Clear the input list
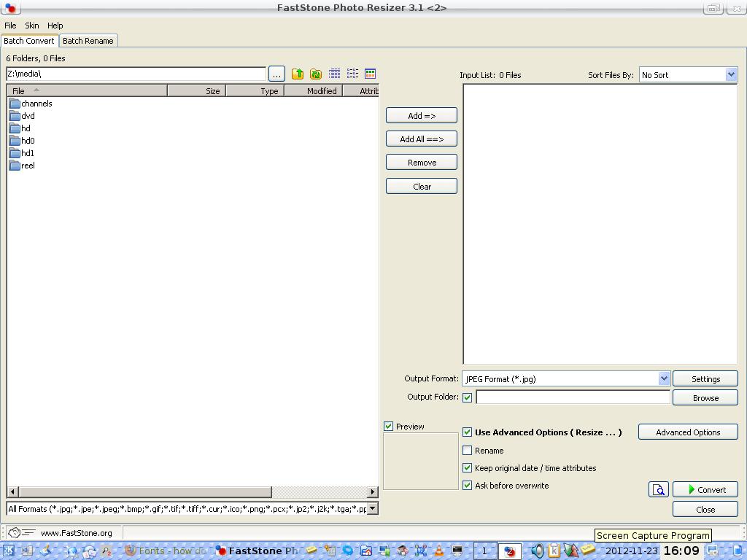Image resolution: width=747 pixels, height=560 pixels. (422, 186)
